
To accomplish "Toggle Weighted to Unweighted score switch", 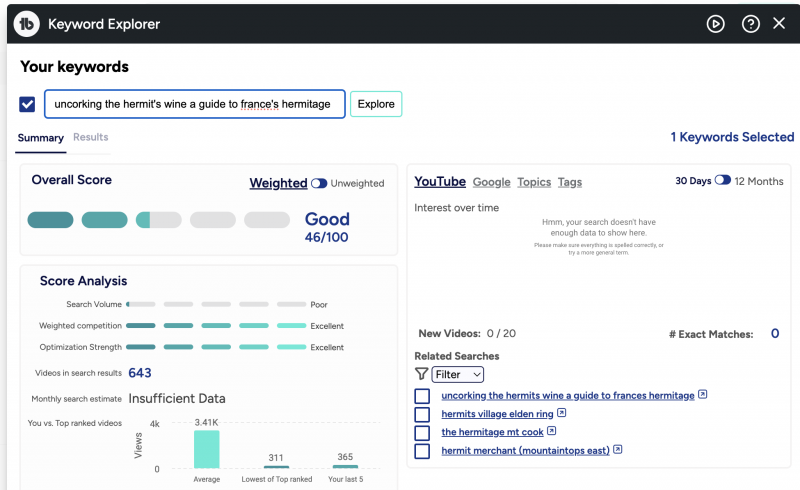I will click(319, 183).
